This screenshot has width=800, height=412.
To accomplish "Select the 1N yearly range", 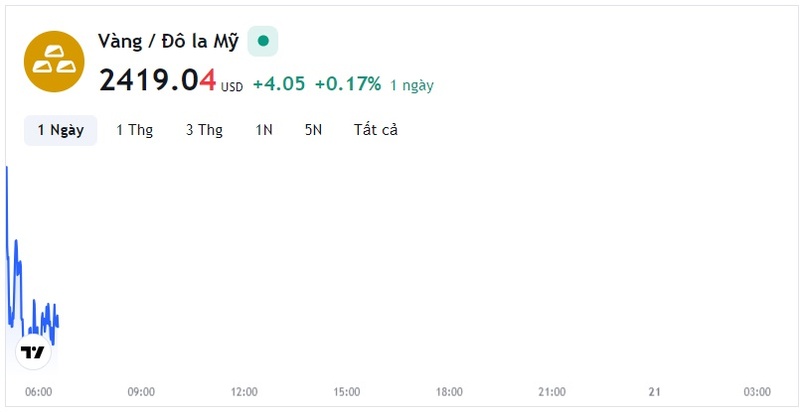I will (x=264, y=131).
